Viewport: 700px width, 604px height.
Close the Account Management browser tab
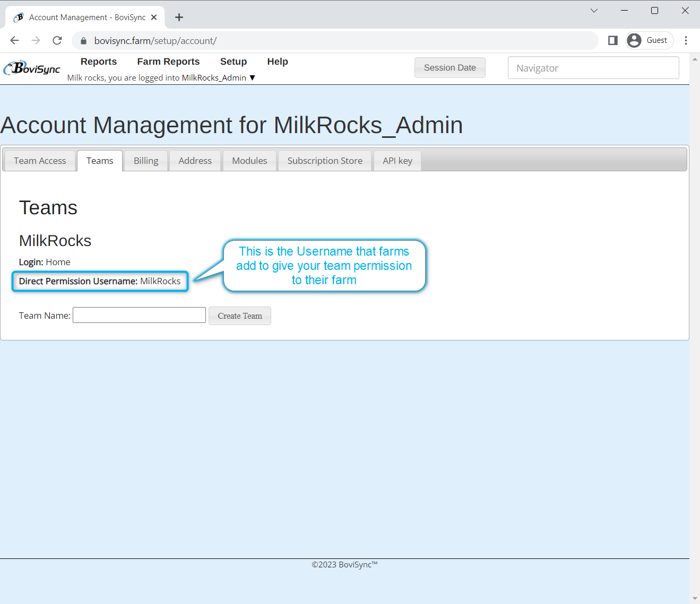tap(154, 17)
